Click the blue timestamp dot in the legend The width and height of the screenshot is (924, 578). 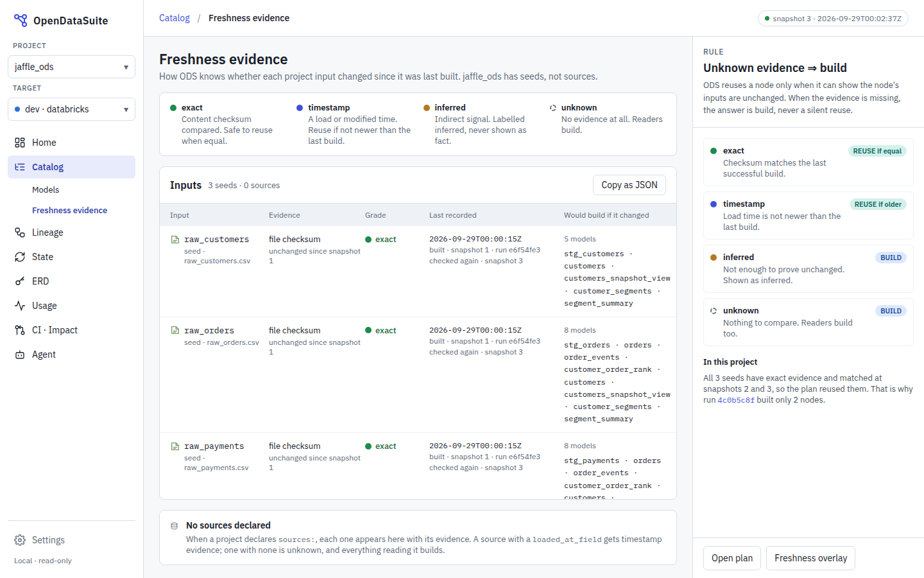point(300,108)
